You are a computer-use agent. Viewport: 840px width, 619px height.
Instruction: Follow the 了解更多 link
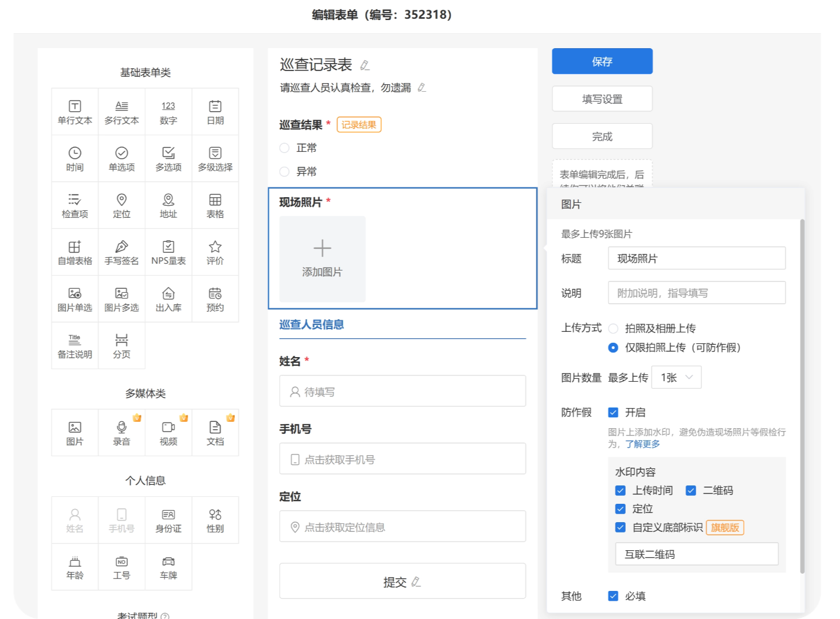coord(642,444)
